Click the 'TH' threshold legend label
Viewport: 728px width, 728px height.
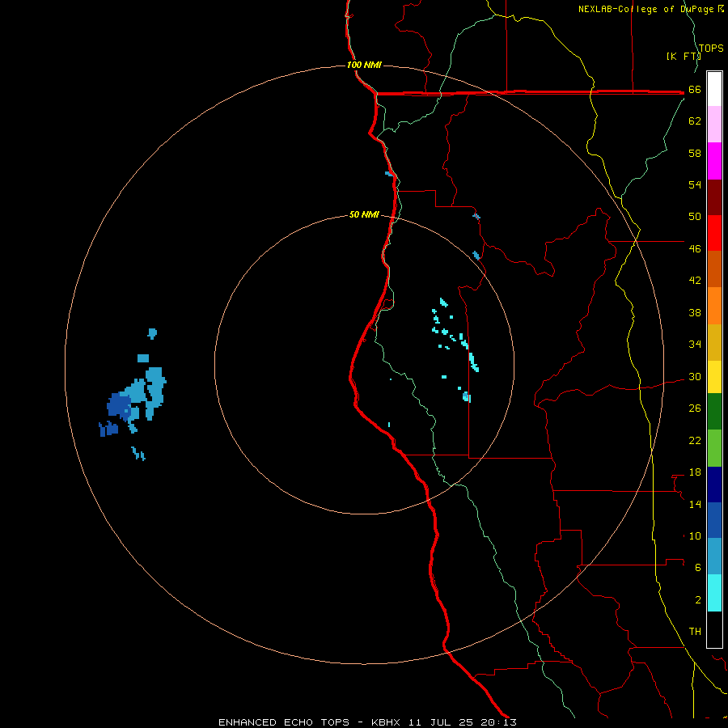pos(695,631)
